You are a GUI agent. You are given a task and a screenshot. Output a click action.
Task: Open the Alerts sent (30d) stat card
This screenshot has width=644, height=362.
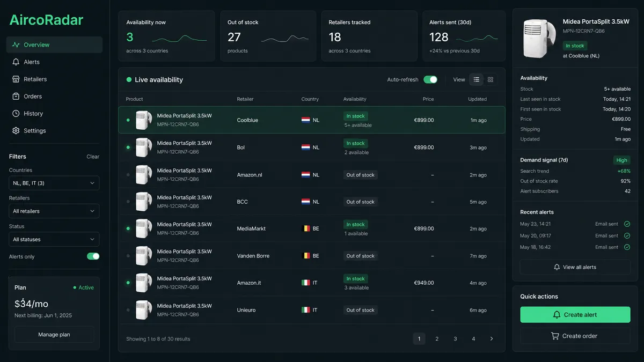click(464, 36)
